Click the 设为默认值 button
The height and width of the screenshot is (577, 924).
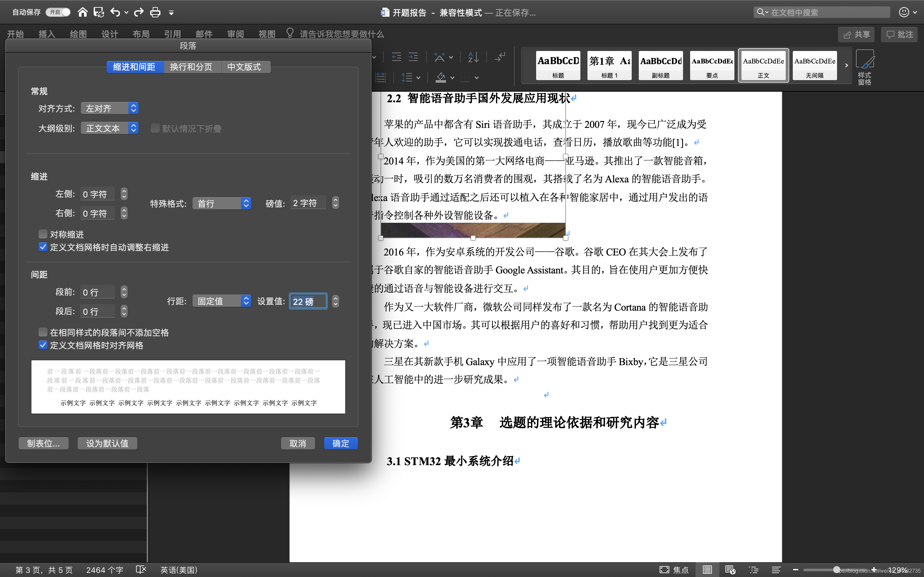107,443
